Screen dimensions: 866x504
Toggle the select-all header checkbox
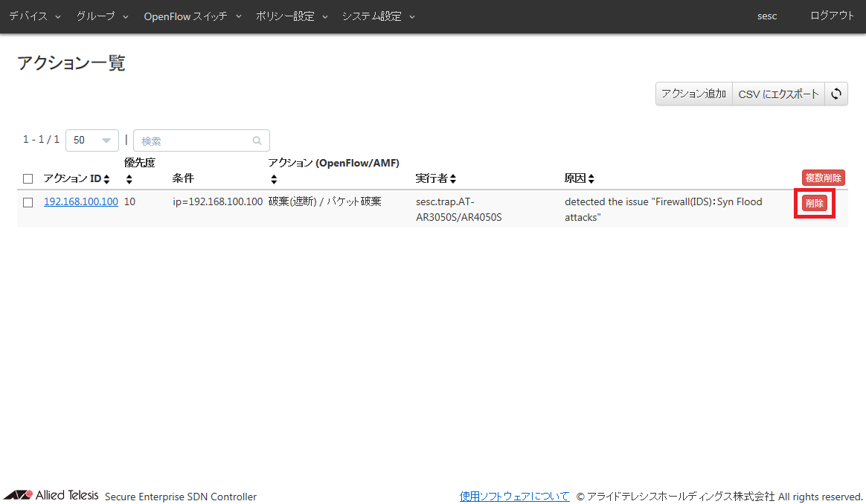[28, 179]
